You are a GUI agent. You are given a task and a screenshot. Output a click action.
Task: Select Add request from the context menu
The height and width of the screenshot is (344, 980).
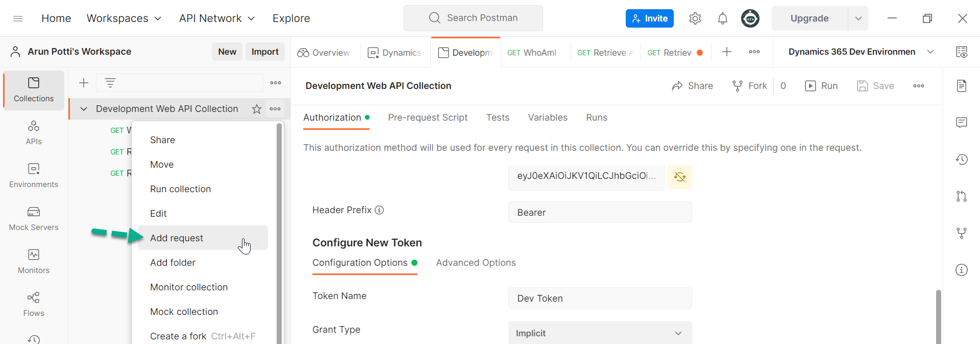click(x=177, y=238)
